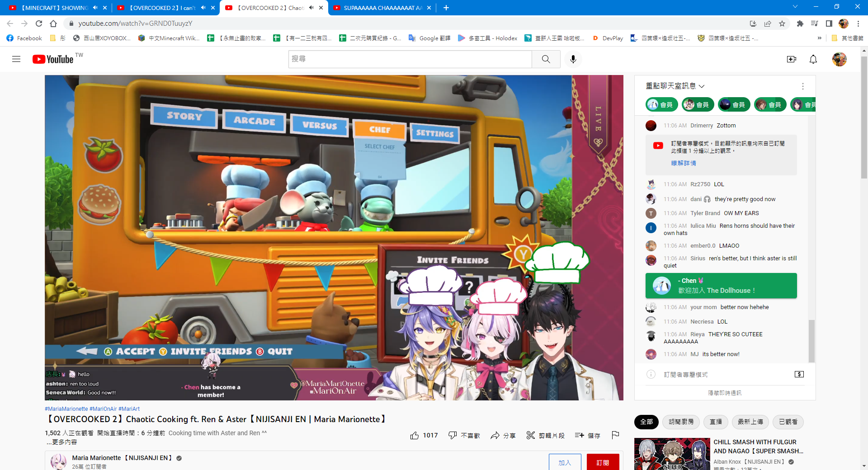Expand the top chat messages dropdown
The width and height of the screenshot is (868, 470).
pos(675,86)
